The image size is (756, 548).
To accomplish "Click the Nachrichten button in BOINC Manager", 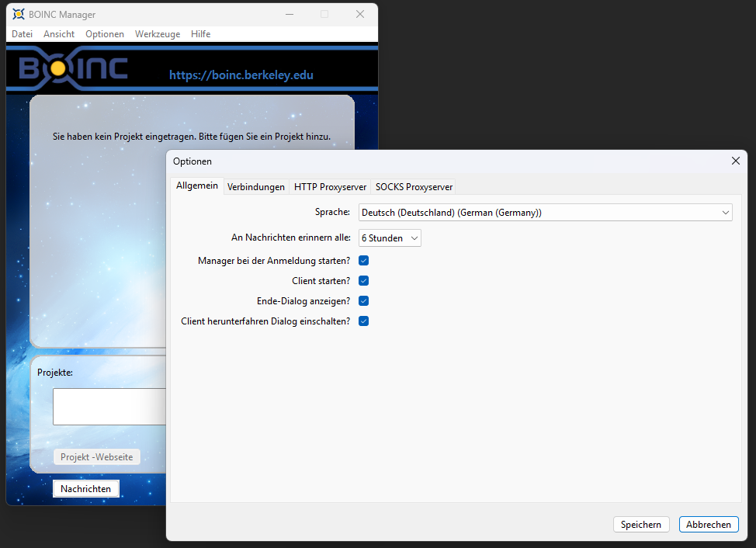I will click(86, 489).
